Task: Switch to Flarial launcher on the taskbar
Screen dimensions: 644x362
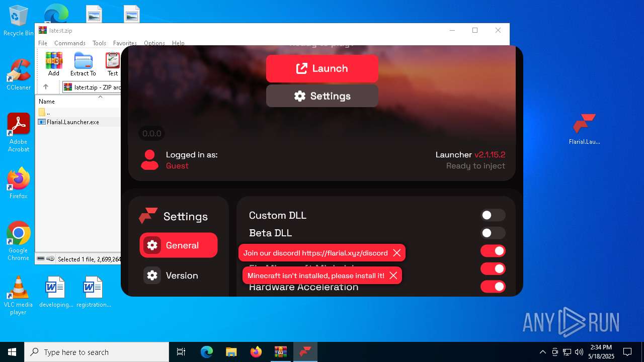Action: pos(305,352)
